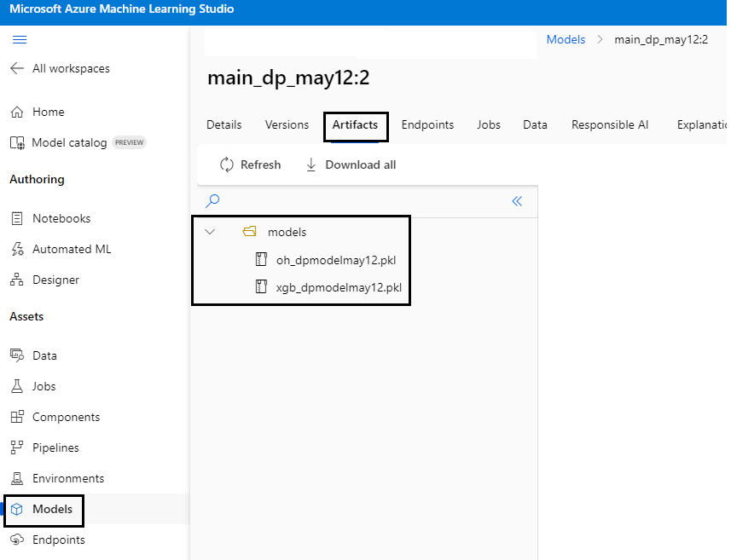The image size is (731, 560).
Task: Open Home in the sidebar
Action: pos(49,112)
